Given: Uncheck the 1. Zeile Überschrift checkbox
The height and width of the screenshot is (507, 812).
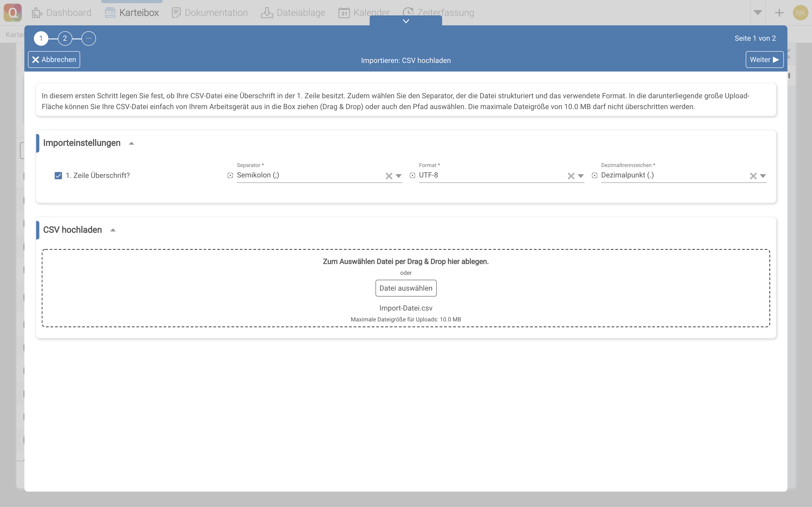Looking at the screenshot, I should (x=58, y=176).
